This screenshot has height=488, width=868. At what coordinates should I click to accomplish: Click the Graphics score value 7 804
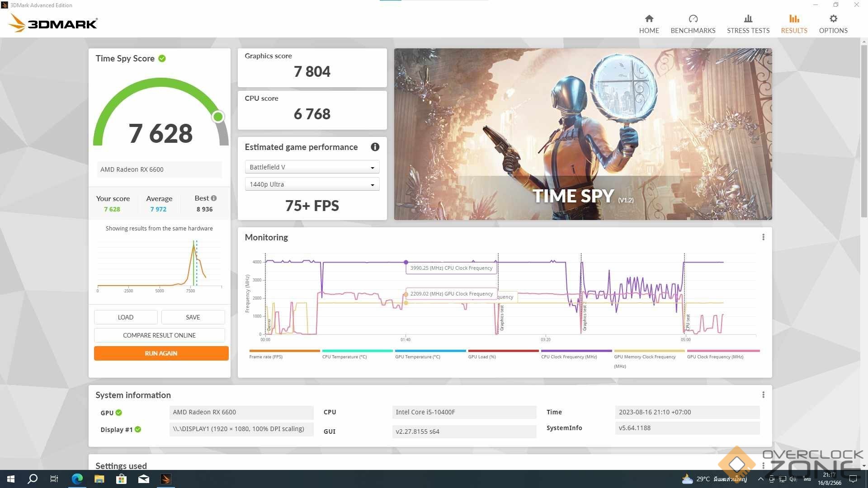click(x=312, y=71)
